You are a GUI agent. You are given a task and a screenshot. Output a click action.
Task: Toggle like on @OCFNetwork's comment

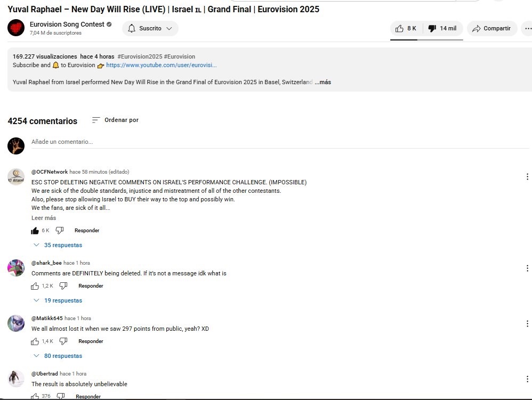[x=35, y=231]
